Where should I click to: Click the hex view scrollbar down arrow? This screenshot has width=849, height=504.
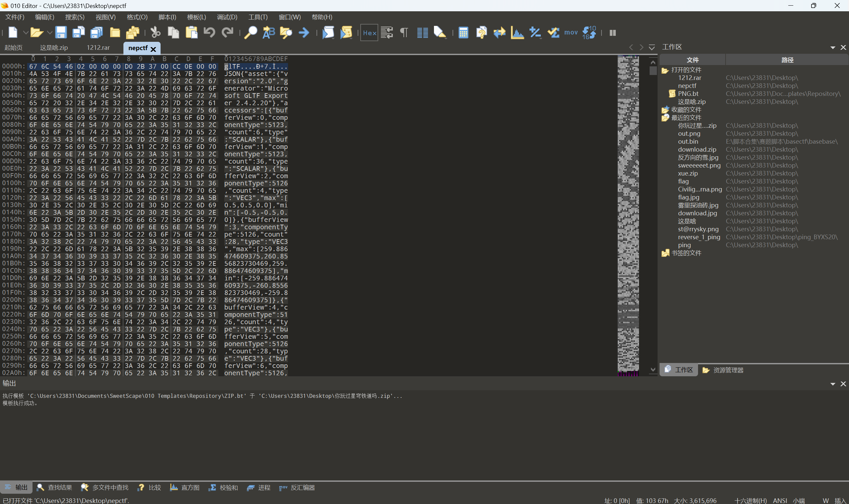tap(653, 370)
